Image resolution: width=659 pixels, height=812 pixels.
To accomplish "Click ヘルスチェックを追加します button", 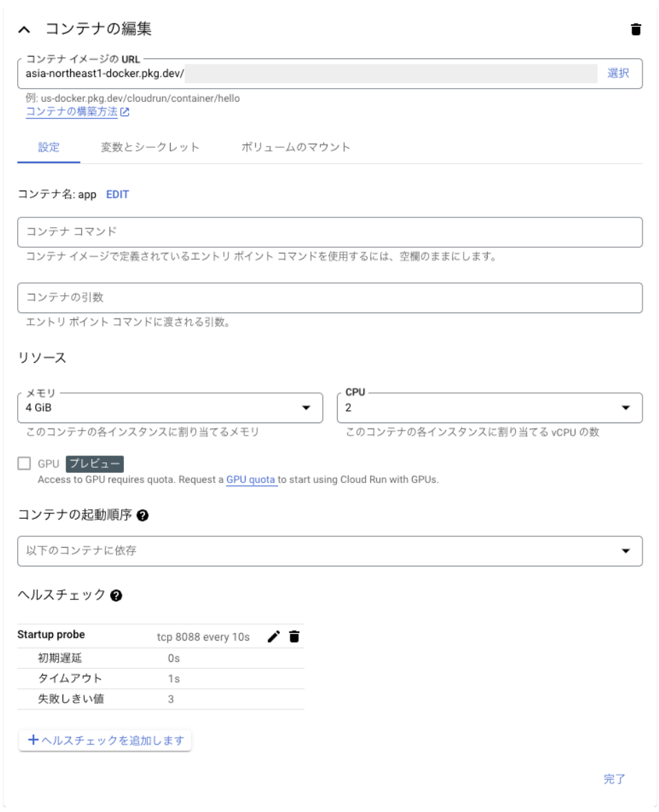I will point(105,740).
